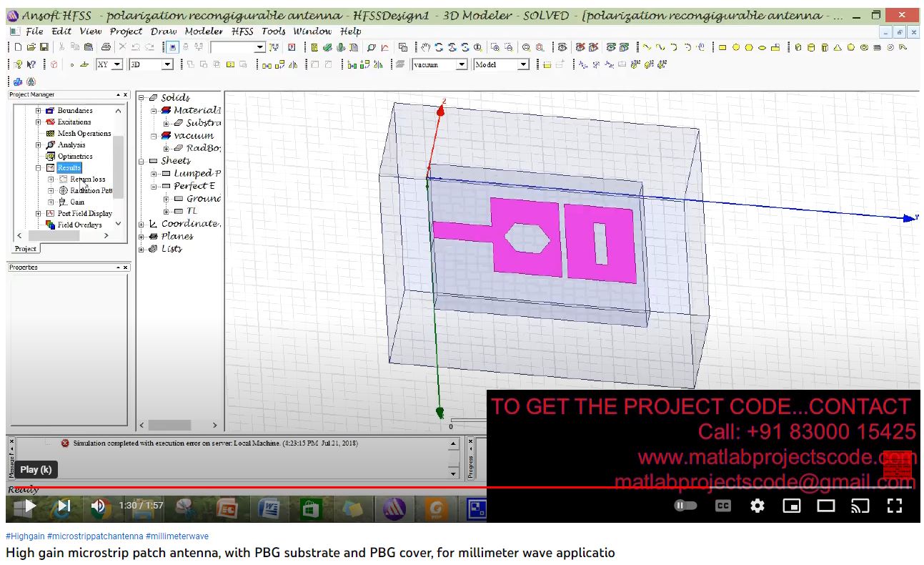This screenshot has width=924, height=565.
Task: Toggle the miniplayer button
Action: pyautogui.click(x=792, y=506)
